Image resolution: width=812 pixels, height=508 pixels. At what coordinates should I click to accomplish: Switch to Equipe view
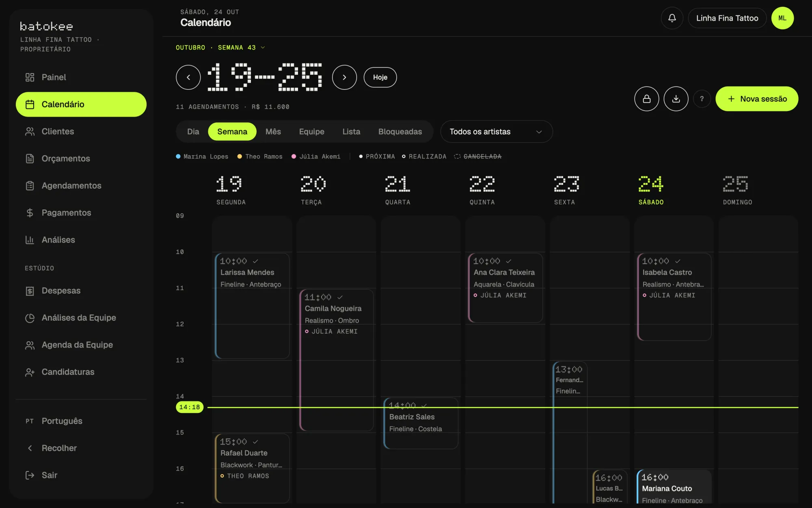click(x=312, y=132)
